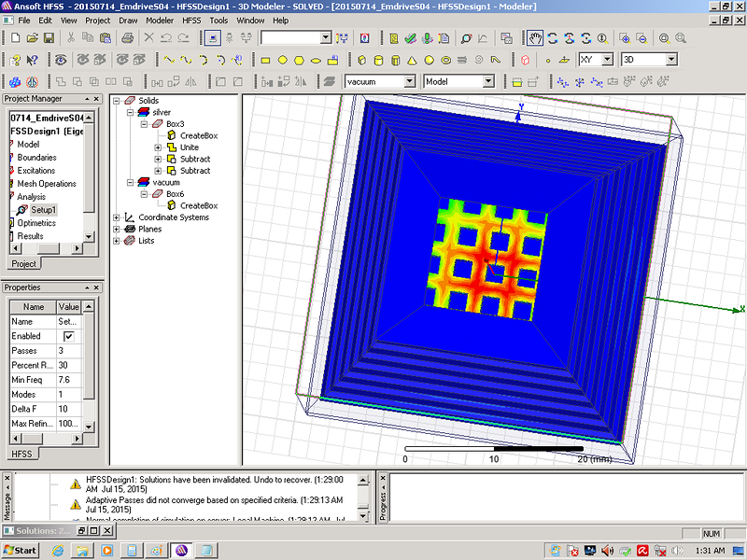Switch to the Project tab
747x560 pixels.
(x=23, y=264)
